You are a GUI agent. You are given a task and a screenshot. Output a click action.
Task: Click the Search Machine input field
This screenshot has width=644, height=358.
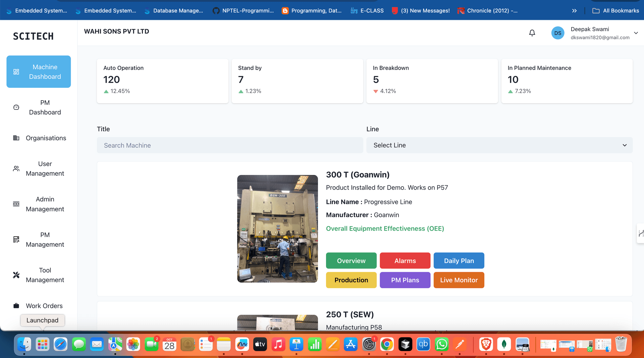229,145
